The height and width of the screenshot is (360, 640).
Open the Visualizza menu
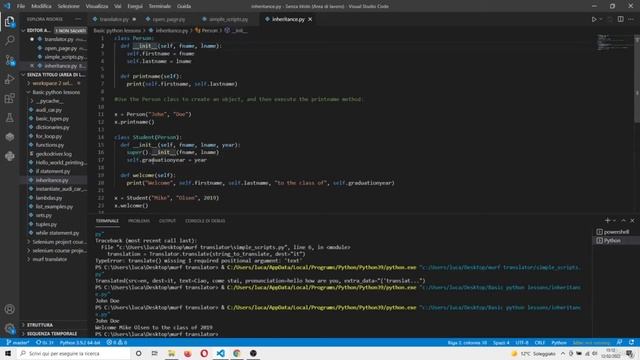tap(97, 6)
